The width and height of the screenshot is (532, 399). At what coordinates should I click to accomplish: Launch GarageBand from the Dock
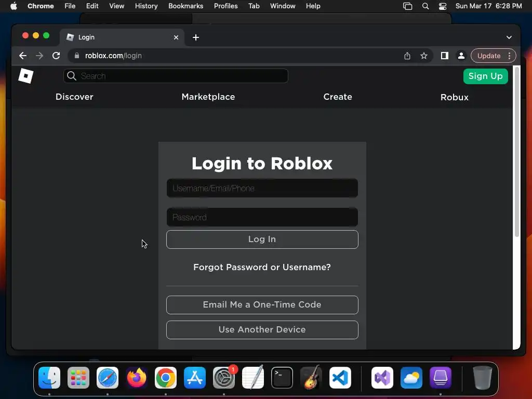311,377
